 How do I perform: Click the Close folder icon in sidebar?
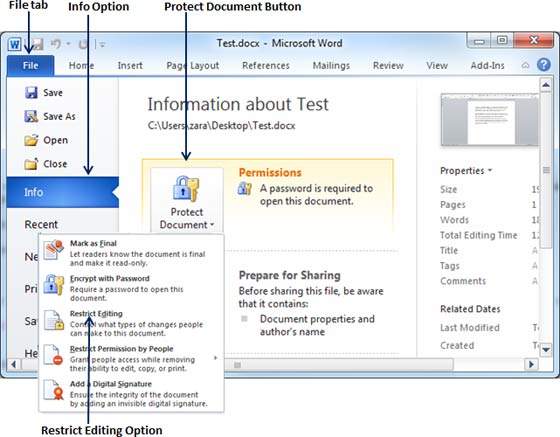tap(31, 164)
